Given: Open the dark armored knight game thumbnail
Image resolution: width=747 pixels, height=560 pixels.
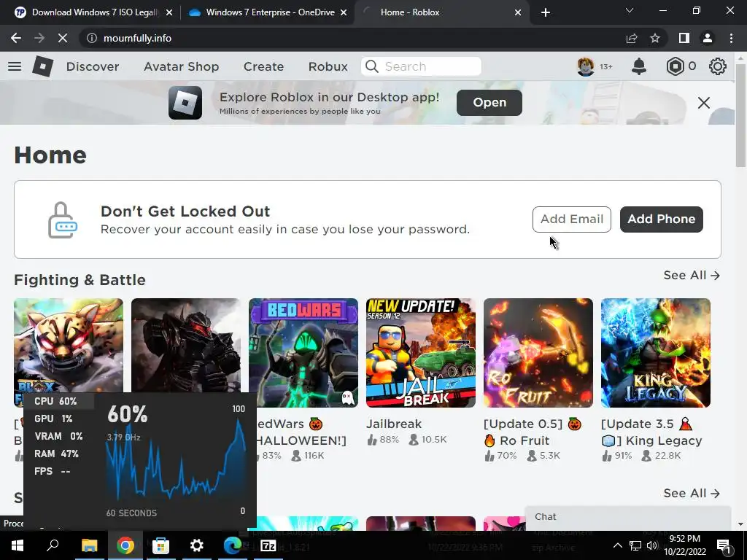Looking at the screenshot, I should click(186, 346).
